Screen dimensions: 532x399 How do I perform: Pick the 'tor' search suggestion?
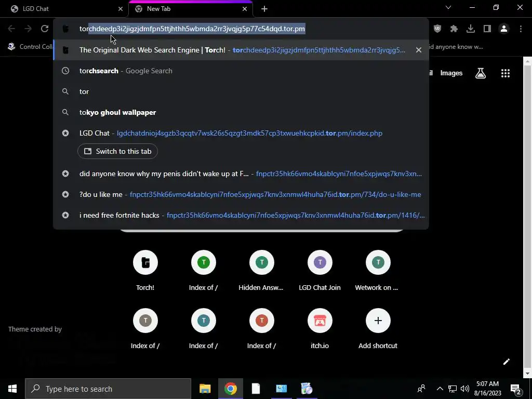241,91
